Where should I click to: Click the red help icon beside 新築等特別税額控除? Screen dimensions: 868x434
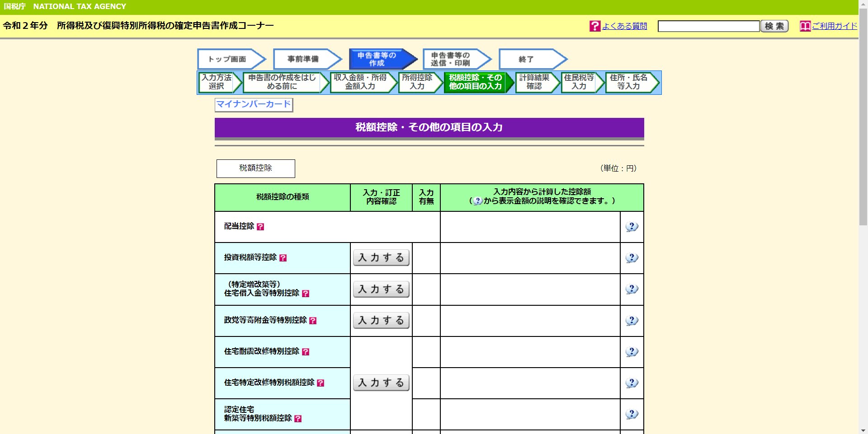tap(298, 419)
